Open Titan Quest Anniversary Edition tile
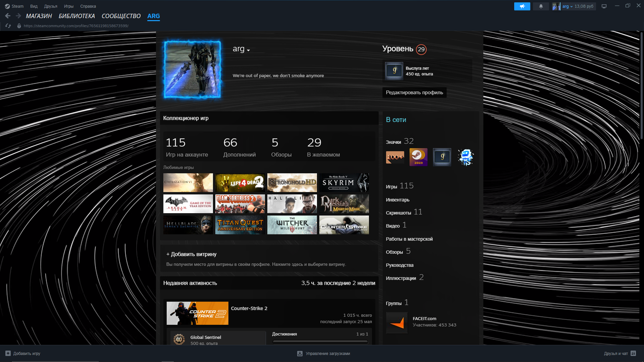Image resolution: width=644 pixels, height=362 pixels. [240, 225]
